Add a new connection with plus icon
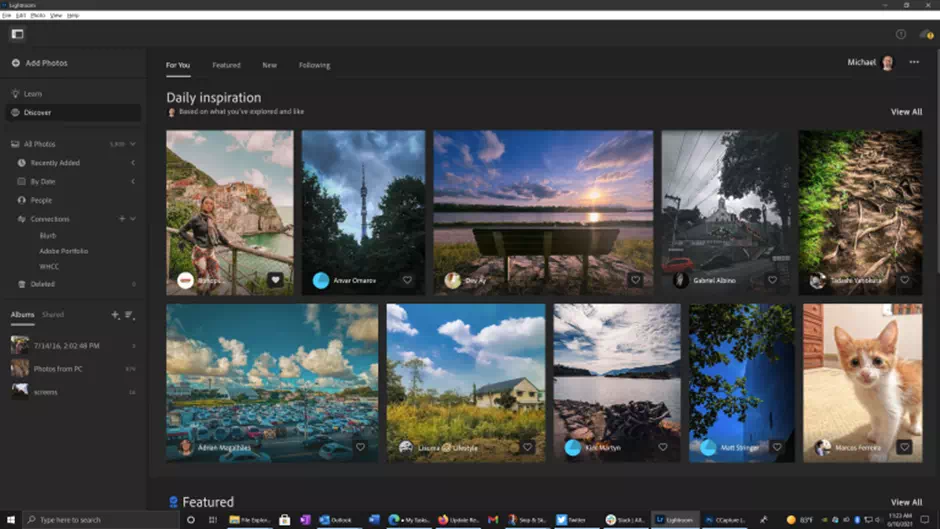940x529 pixels. point(122,219)
